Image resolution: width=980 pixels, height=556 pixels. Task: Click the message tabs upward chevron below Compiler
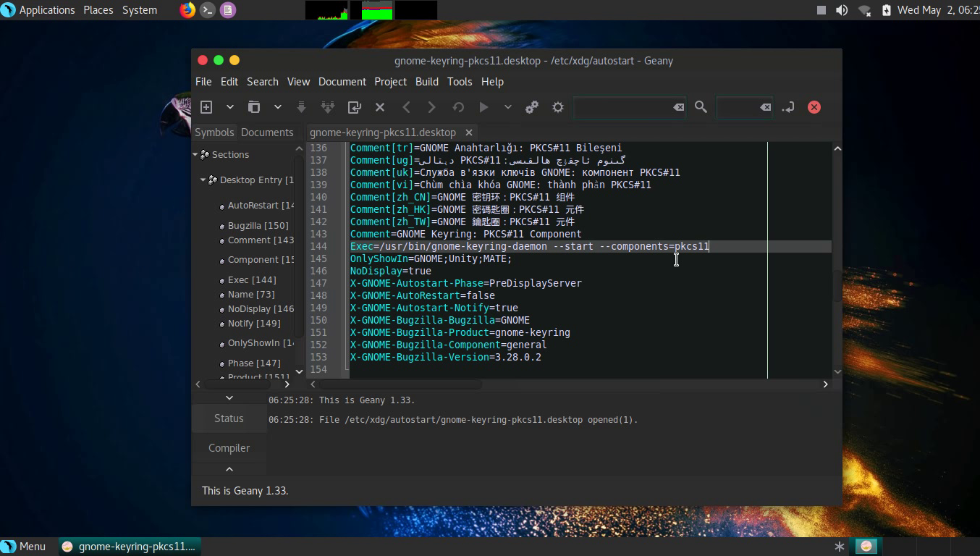(229, 469)
